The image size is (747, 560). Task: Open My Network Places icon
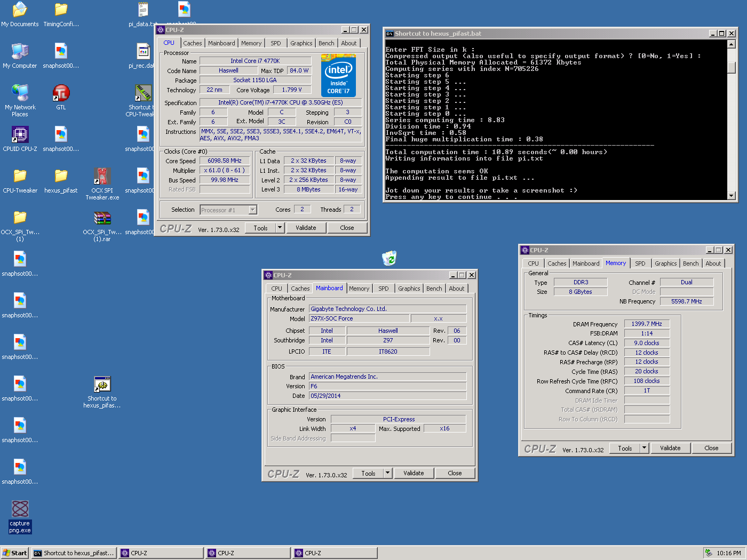(20, 101)
